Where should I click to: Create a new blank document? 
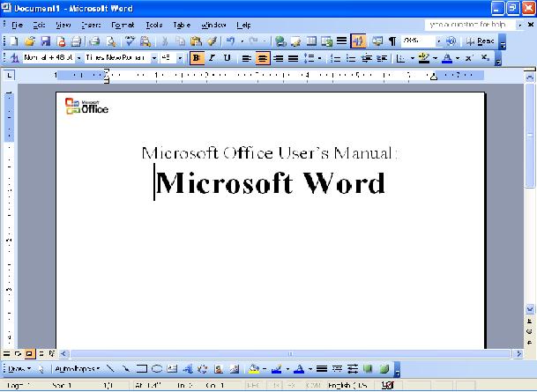pyautogui.click(x=14, y=41)
